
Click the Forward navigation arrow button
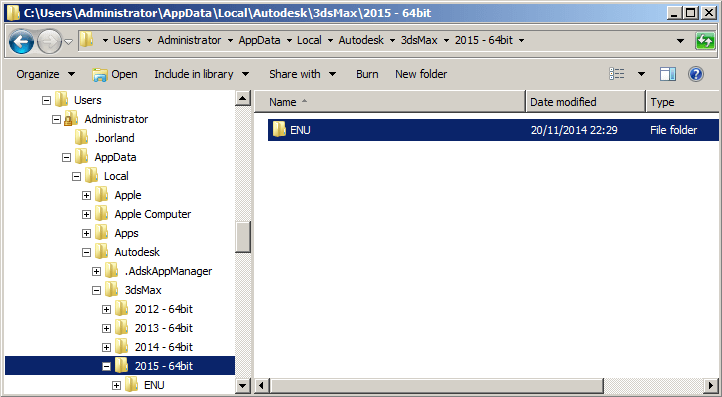(x=49, y=41)
